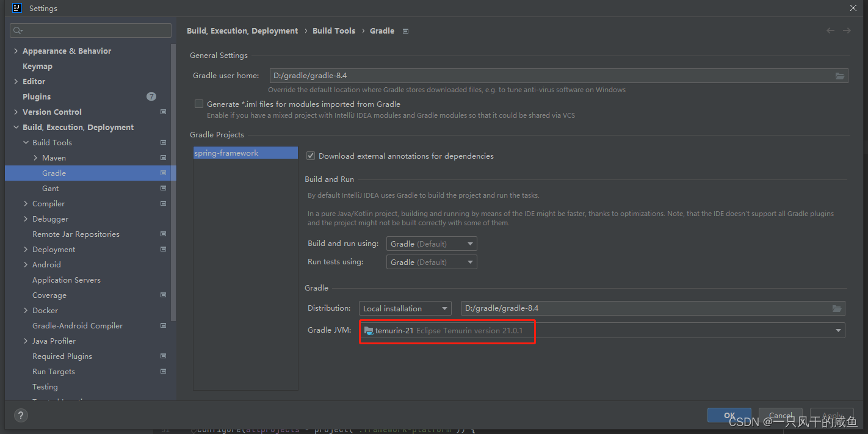This screenshot has height=434, width=868.
Task: Expand the Debugger node
Action: click(x=26, y=219)
